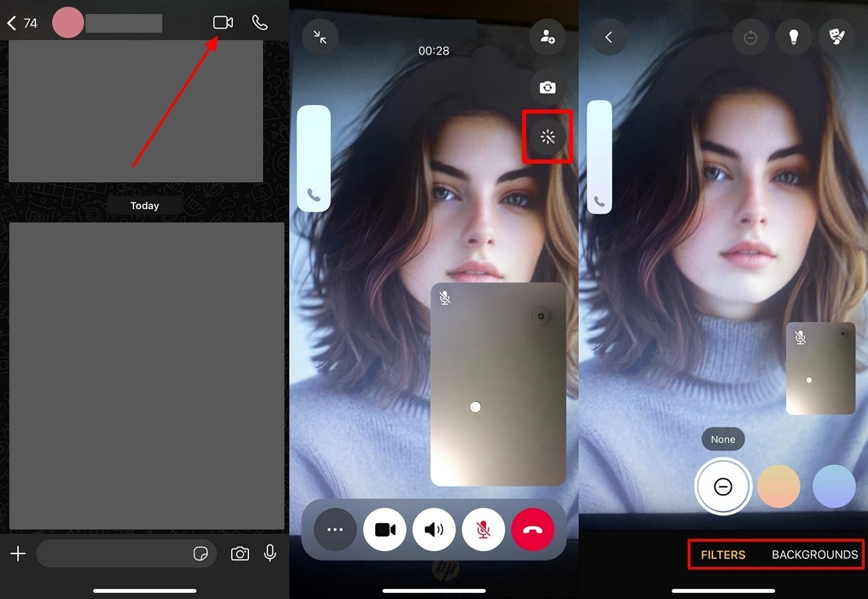Start a voice call from chat header
Viewport: 868px width, 599px height.
tap(260, 23)
